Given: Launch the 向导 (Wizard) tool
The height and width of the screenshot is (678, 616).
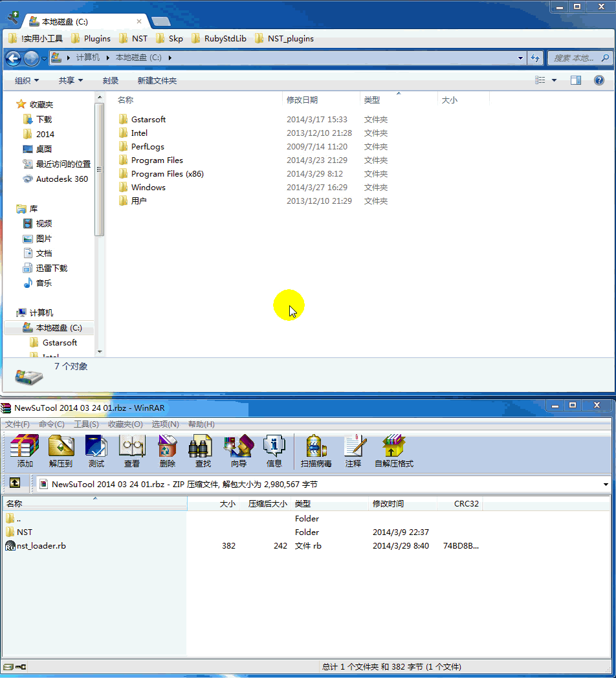Looking at the screenshot, I should click(239, 451).
